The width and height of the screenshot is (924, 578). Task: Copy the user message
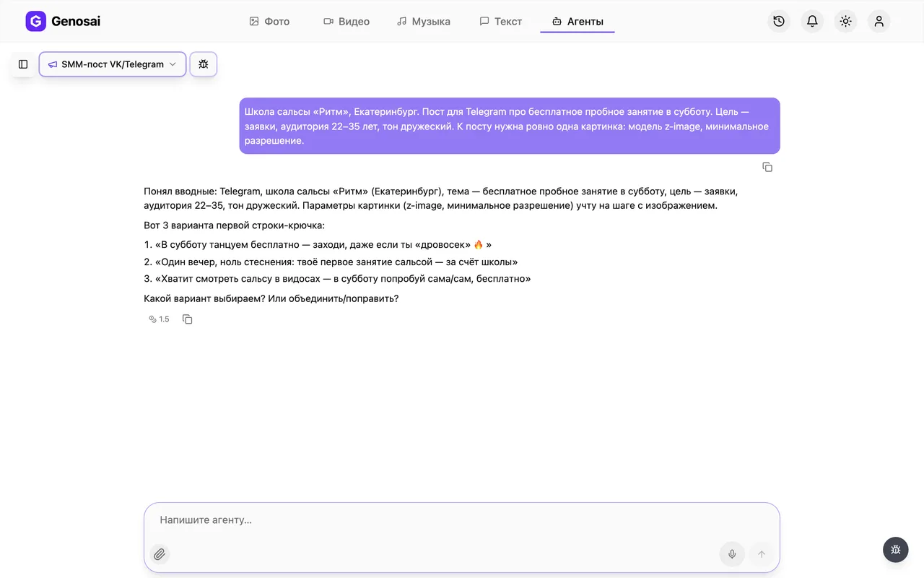coord(767,167)
